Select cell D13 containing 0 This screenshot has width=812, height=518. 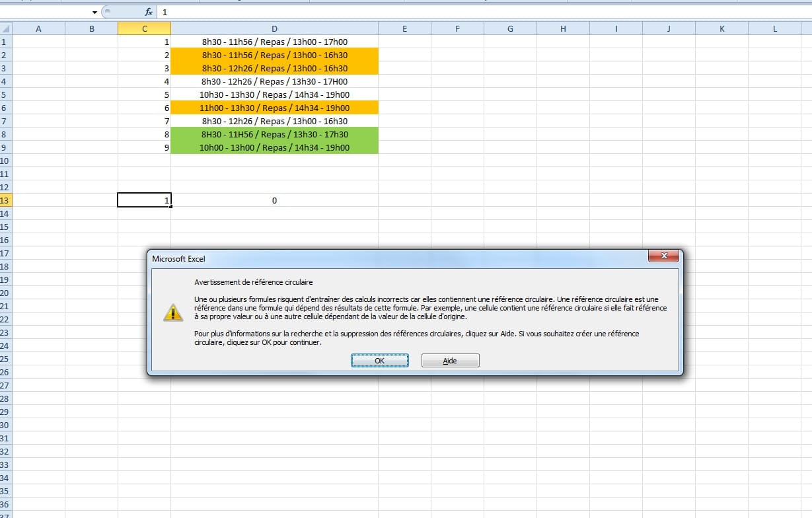(274, 200)
